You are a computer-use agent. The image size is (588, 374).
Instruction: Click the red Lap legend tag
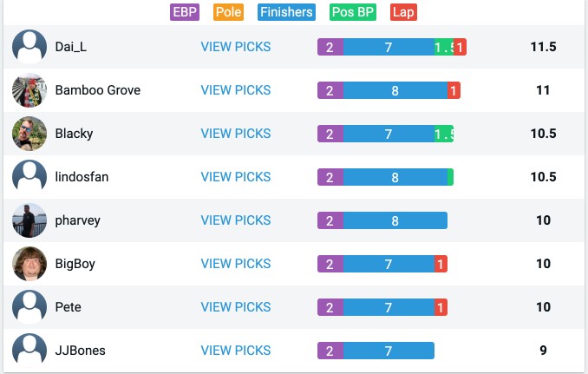tap(403, 12)
